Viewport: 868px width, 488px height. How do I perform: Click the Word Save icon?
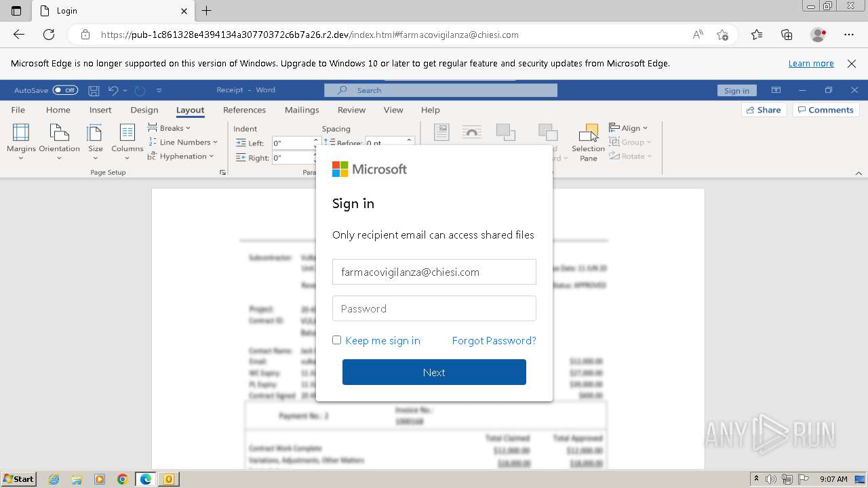pyautogui.click(x=94, y=90)
